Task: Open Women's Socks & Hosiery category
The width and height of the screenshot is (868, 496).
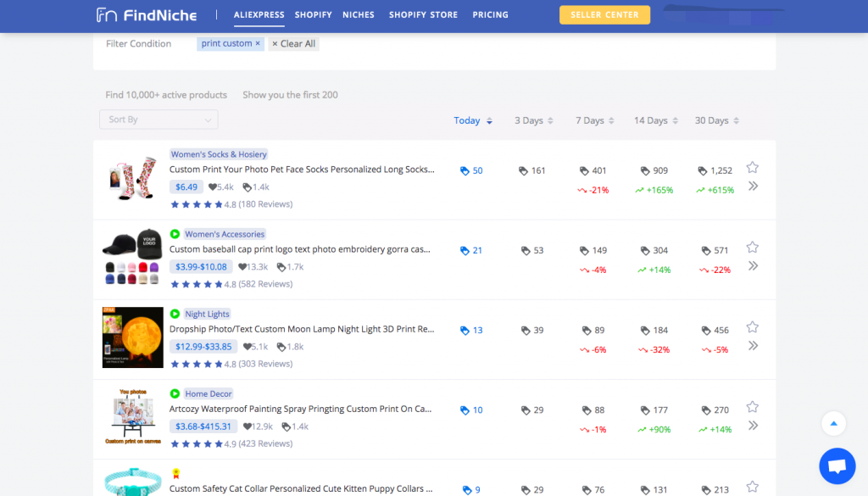Action: [x=219, y=154]
